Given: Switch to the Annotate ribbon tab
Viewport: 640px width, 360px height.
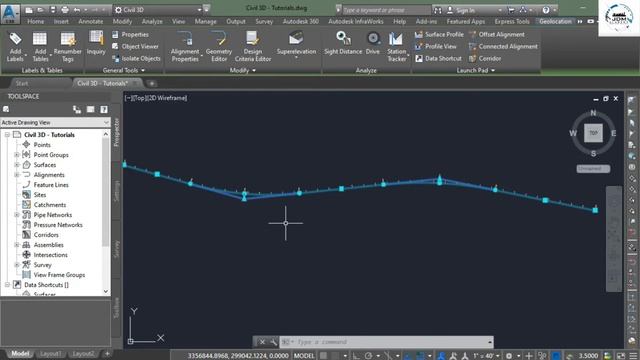Looking at the screenshot, I should [x=91, y=21].
